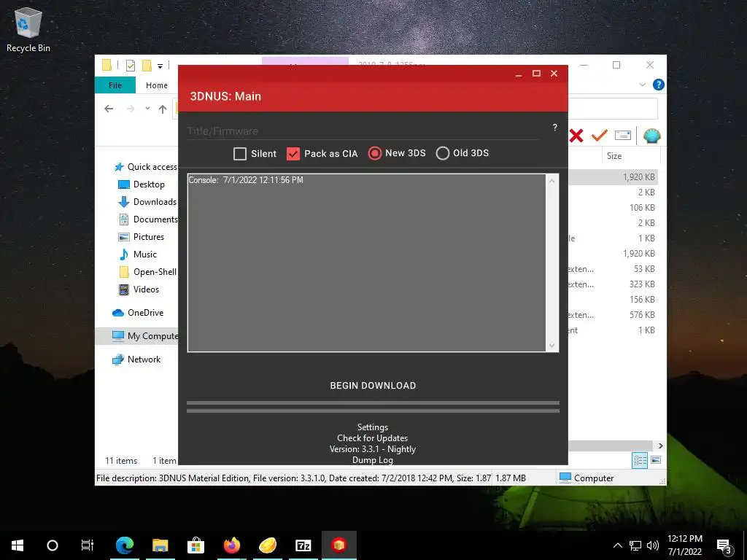Open Task View on taskbar
The height and width of the screenshot is (560, 747).
click(88, 545)
